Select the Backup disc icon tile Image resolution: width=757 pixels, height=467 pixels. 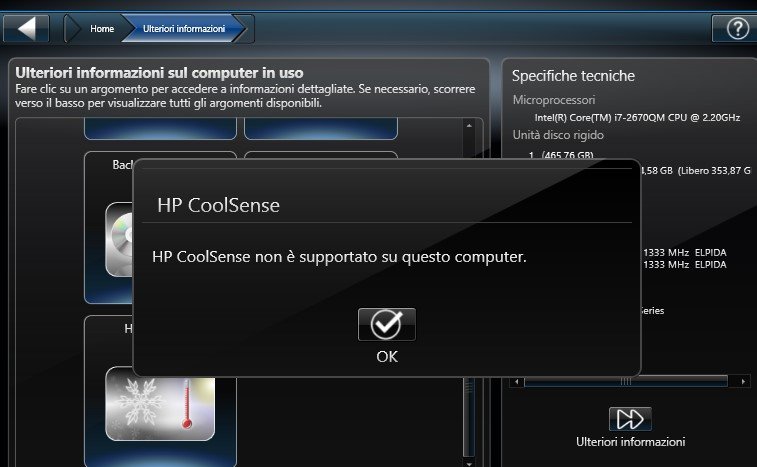click(119, 240)
